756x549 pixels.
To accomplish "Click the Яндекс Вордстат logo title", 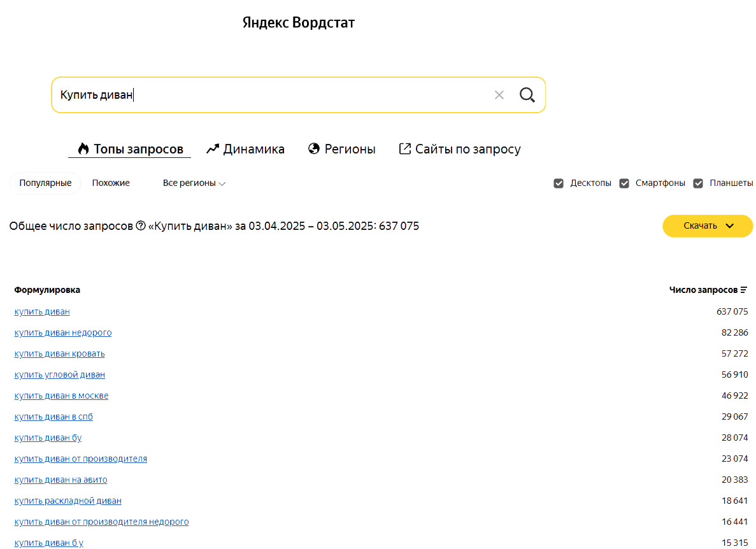I will point(299,23).
